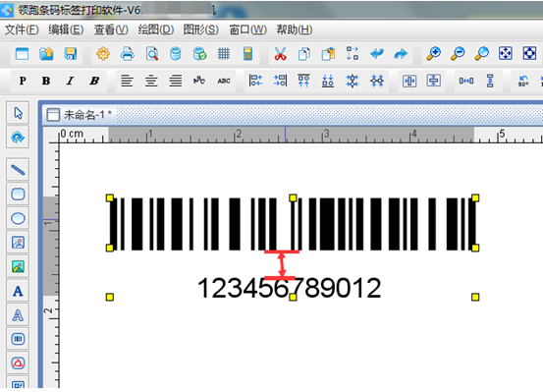The width and height of the screenshot is (543, 392).
Task: Toggle bold B formatting
Action: click(x=46, y=81)
